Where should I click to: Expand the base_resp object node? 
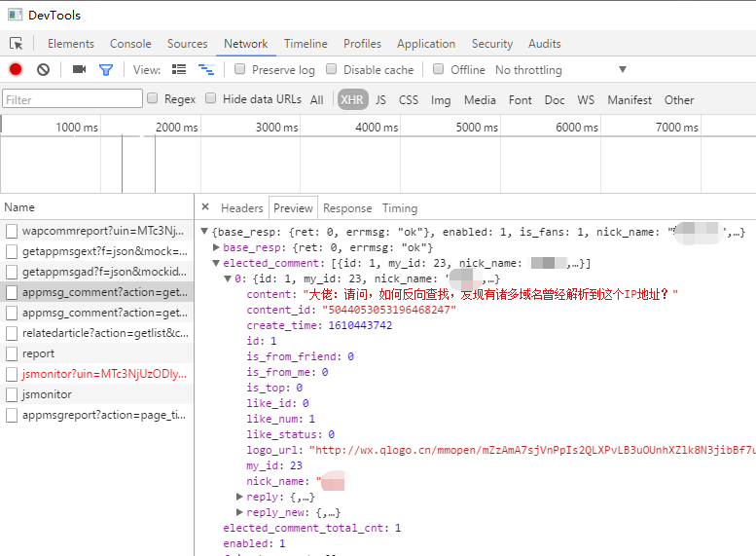point(216,247)
